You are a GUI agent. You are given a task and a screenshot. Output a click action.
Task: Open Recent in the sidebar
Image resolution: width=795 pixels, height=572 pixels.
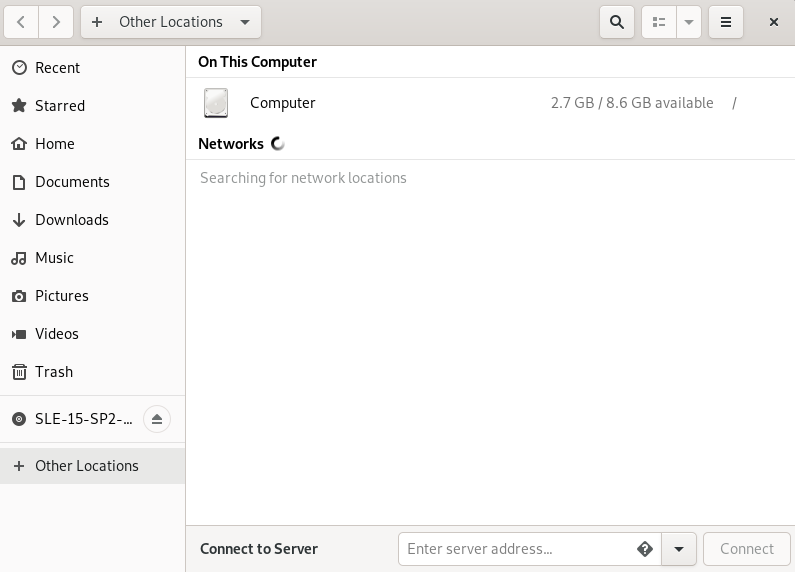pyautogui.click(x=57, y=68)
